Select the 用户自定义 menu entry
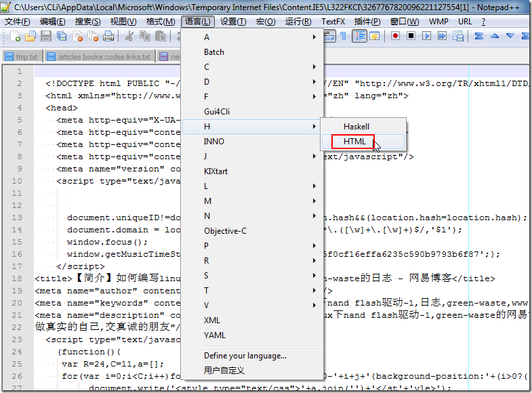 [x=251, y=370]
